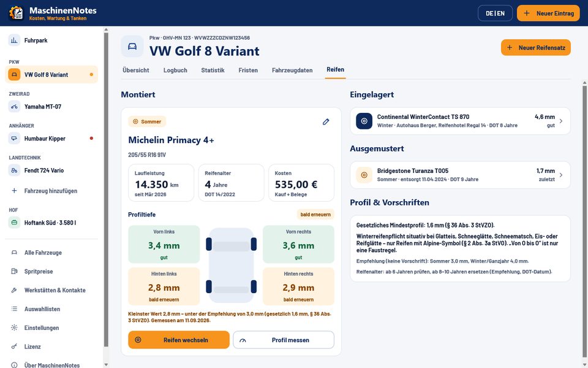588x368 pixels.
Task: Click the pencil edit icon on Michelin card
Action: [326, 121]
